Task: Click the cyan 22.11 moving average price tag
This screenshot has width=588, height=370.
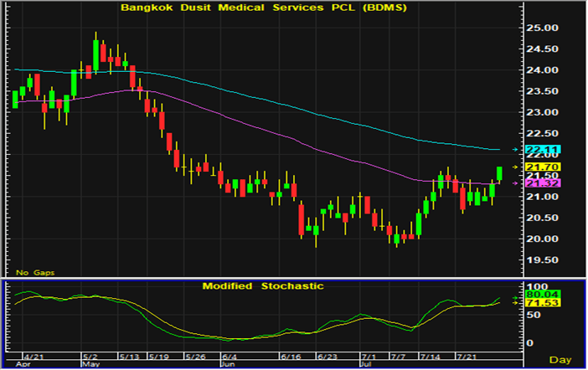Action: pos(537,150)
